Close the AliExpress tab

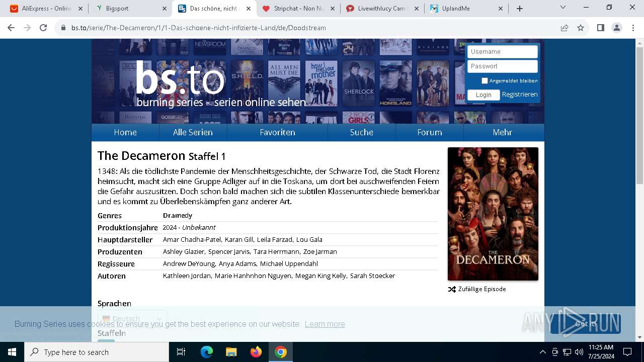(80, 9)
